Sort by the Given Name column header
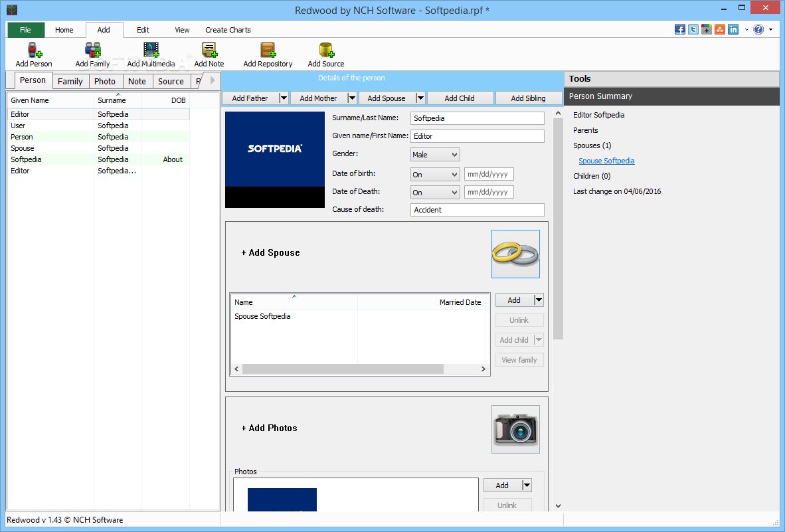The image size is (785, 532). pyautogui.click(x=50, y=100)
